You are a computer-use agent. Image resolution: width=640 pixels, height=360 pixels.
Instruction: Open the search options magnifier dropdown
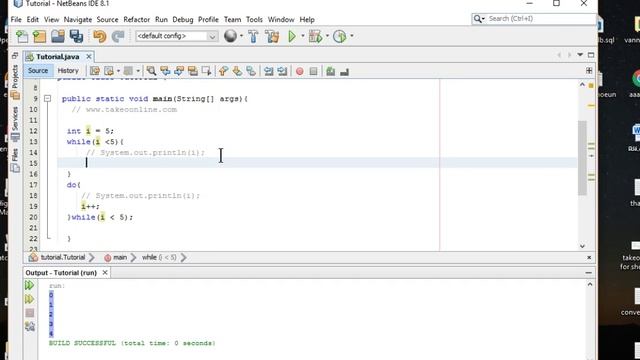pyautogui.click(x=479, y=19)
